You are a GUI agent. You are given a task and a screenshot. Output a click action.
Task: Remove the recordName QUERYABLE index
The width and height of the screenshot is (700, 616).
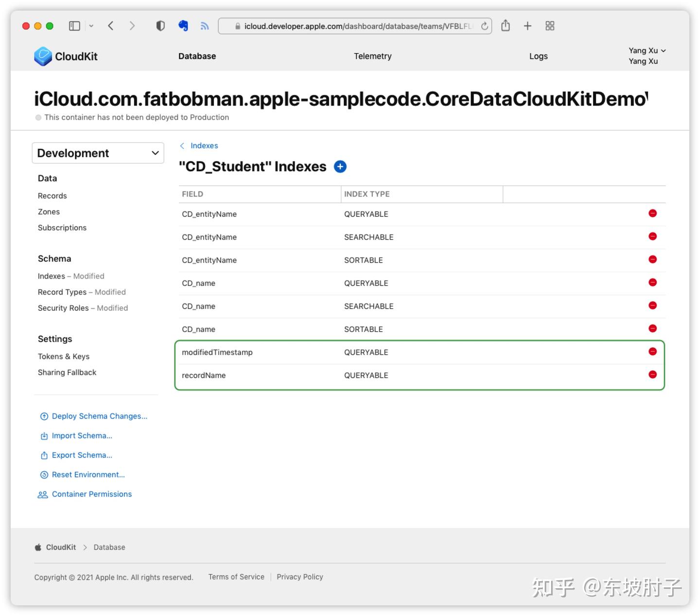(652, 374)
